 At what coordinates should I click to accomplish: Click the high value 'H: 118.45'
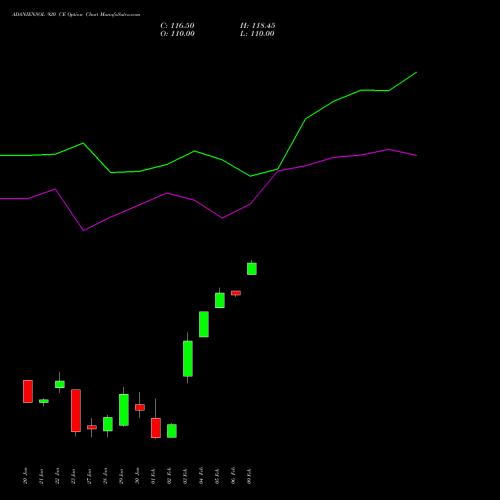(x=258, y=26)
